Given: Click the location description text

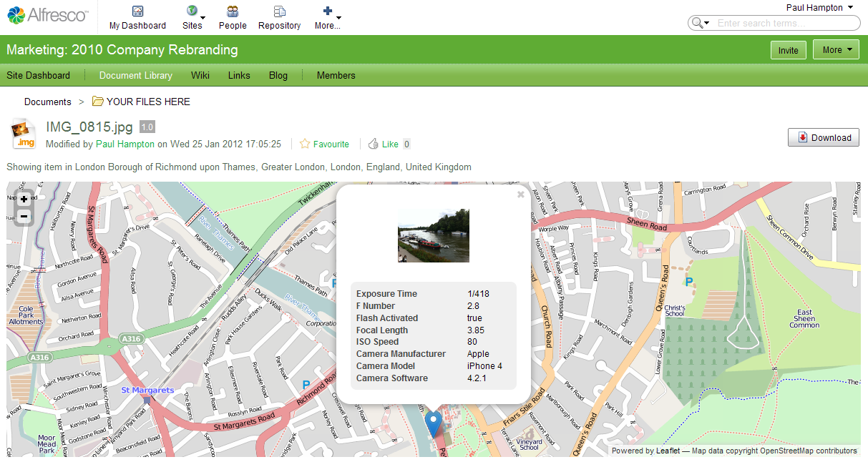Looking at the screenshot, I should tap(239, 167).
